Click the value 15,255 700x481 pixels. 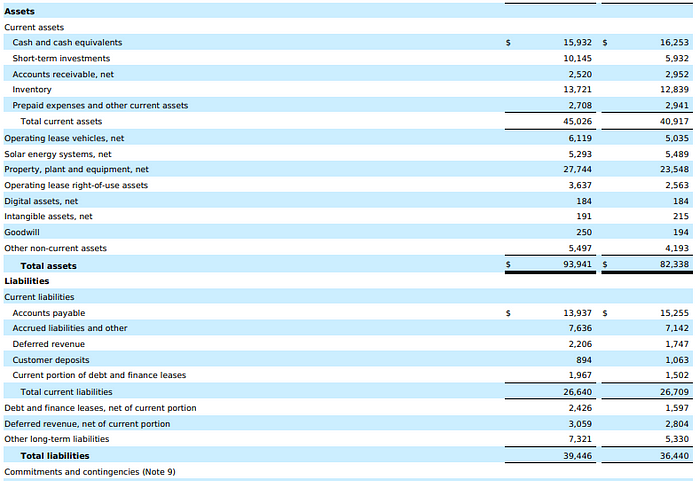[x=674, y=314]
